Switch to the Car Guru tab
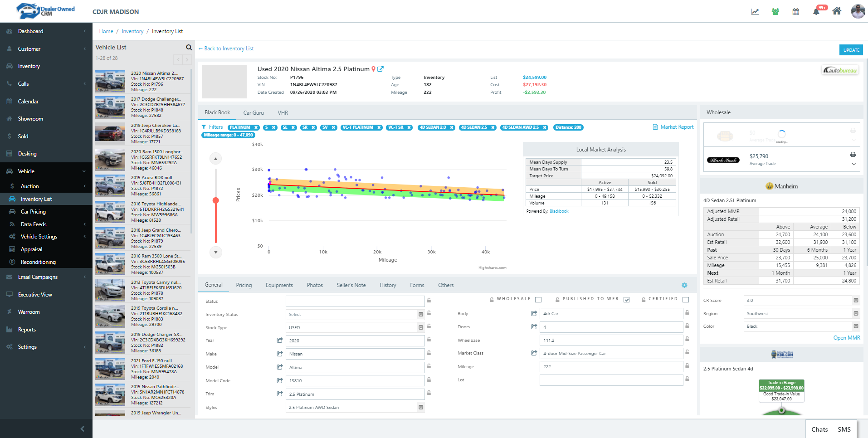The width and height of the screenshot is (868, 438). 253,113
